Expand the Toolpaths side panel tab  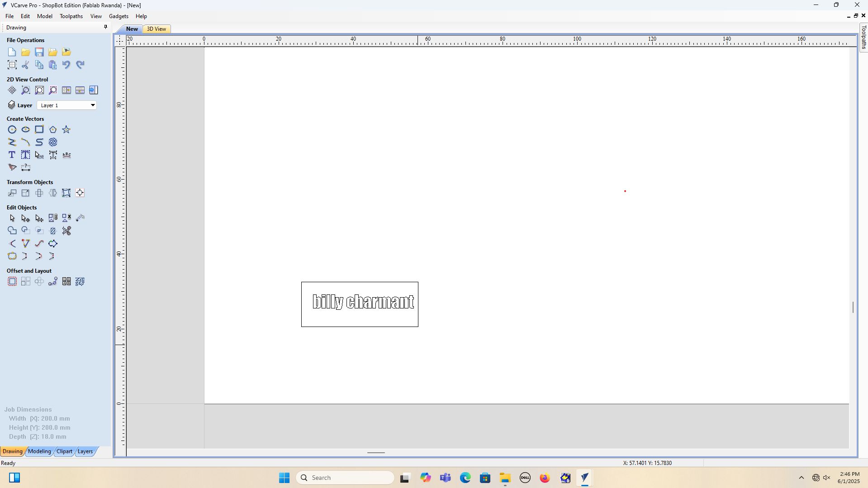pos(863,37)
